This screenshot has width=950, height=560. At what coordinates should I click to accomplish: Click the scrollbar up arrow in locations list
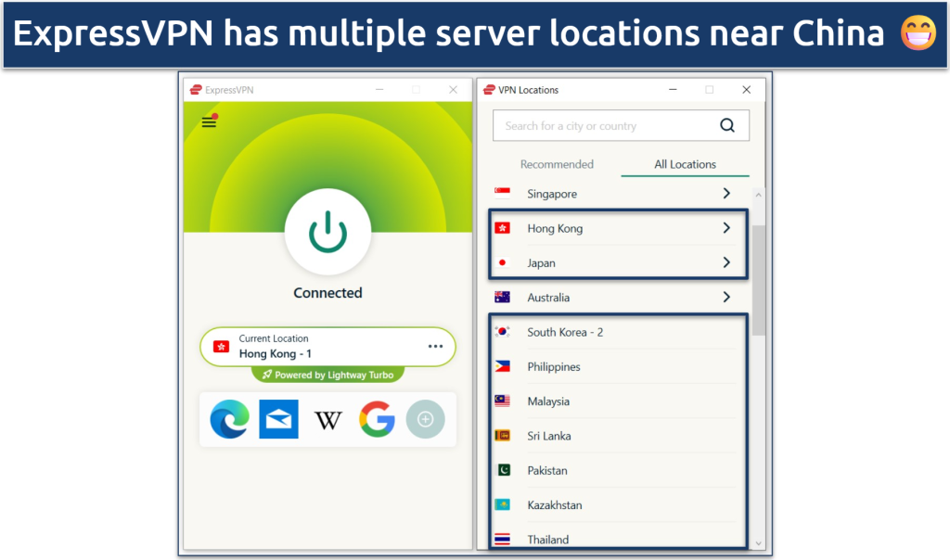[759, 195]
